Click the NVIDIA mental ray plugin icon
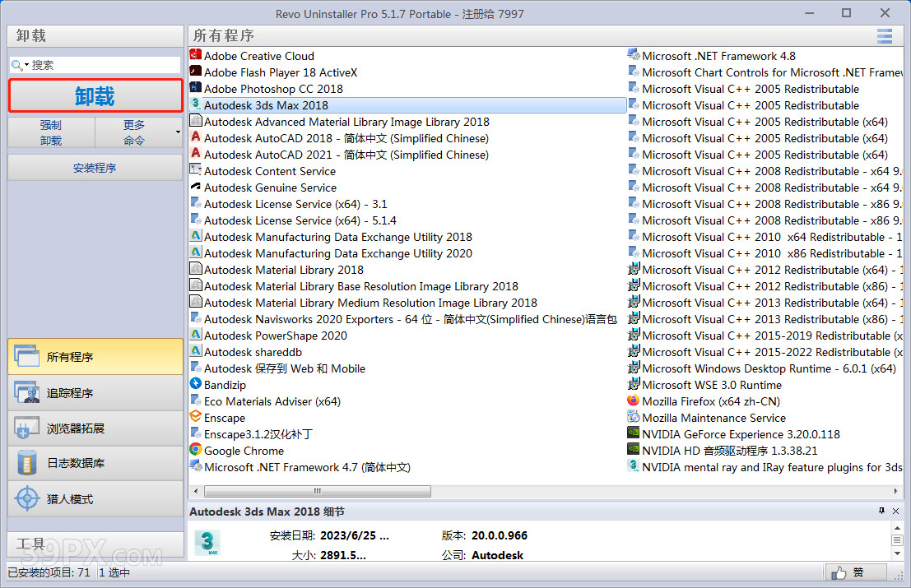Screen dimensions: 911x588 634,466
